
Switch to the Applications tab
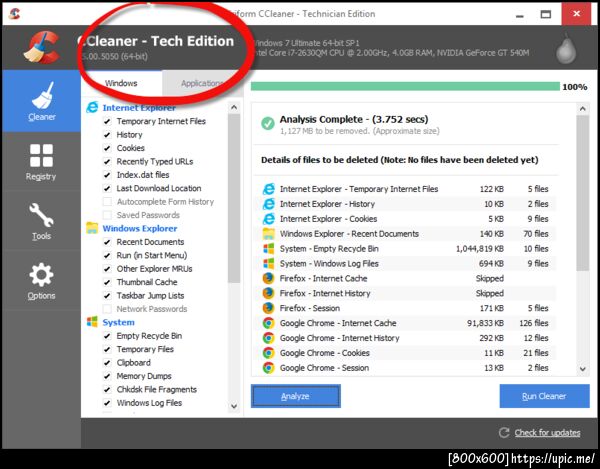pyautogui.click(x=202, y=83)
